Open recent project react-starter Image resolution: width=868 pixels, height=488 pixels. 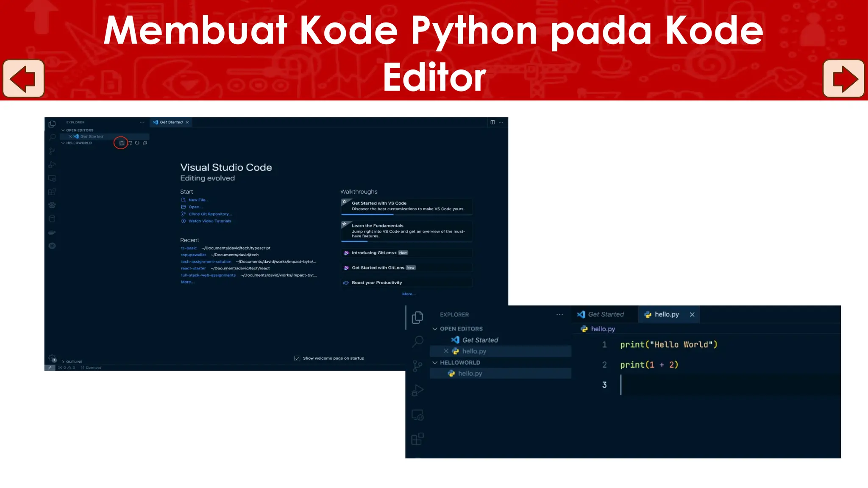point(193,268)
